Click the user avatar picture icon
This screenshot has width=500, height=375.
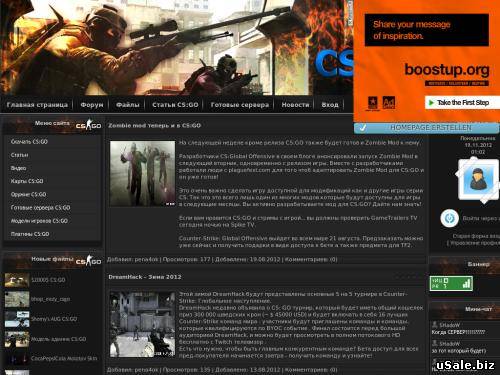point(478,179)
